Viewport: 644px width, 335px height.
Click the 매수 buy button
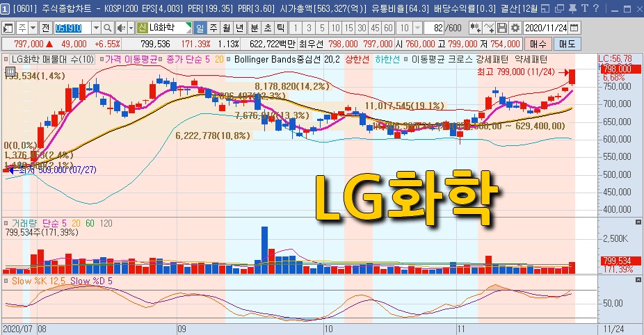[538, 44]
